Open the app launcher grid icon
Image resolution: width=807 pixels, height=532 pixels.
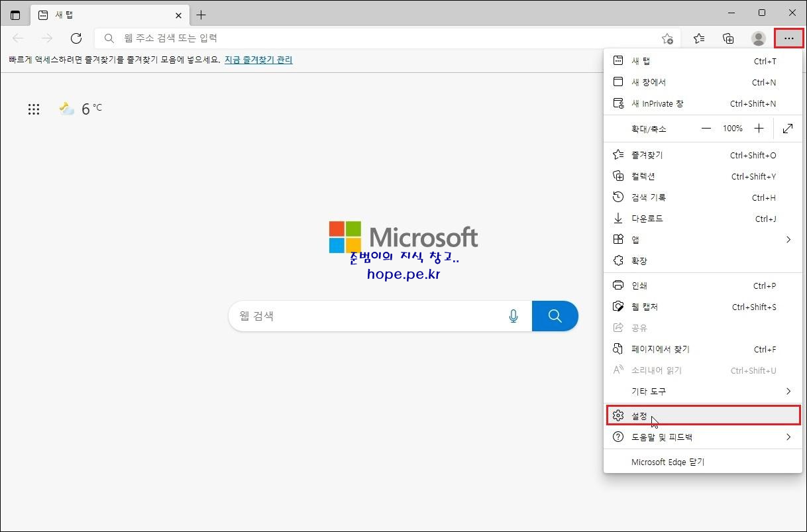pyautogui.click(x=34, y=109)
